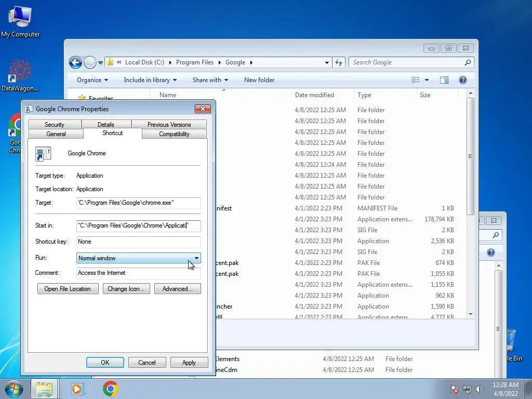Screen dimensions: 532x399
Task: Open the Organize menu
Action: tap(92, 80)
